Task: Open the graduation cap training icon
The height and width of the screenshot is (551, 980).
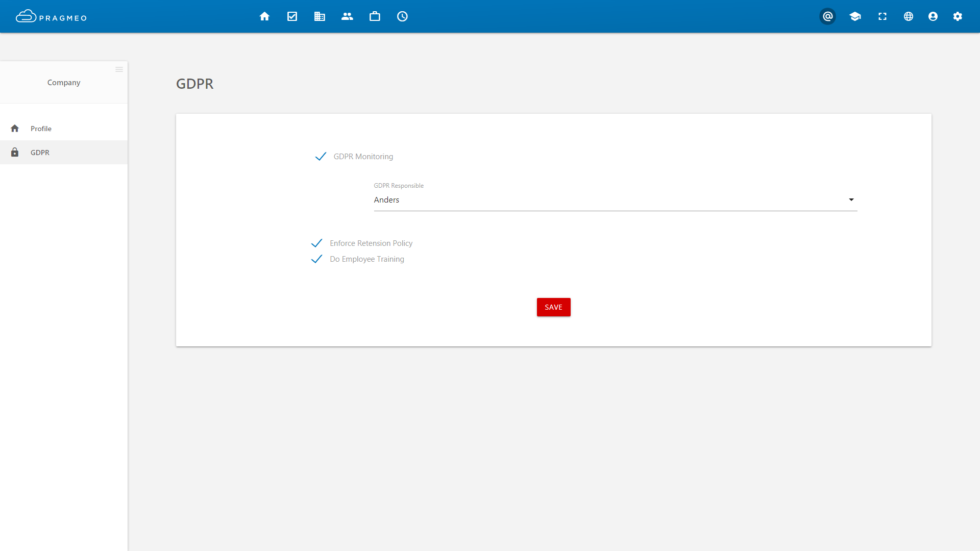Action: (x=855, y=16)
